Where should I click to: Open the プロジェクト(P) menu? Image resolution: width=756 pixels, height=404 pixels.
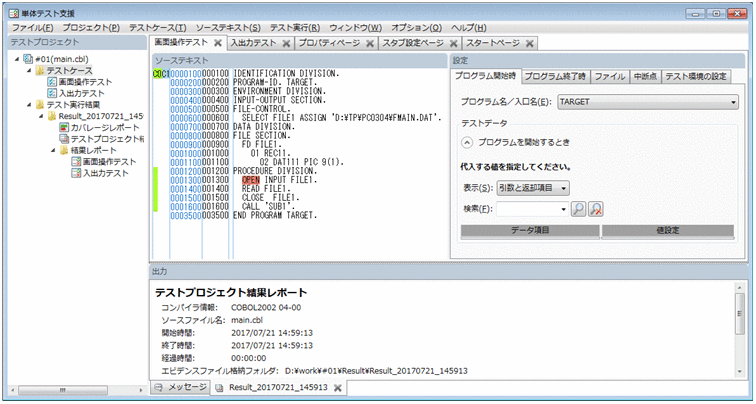pyautogui.click(x=91, y=28)
